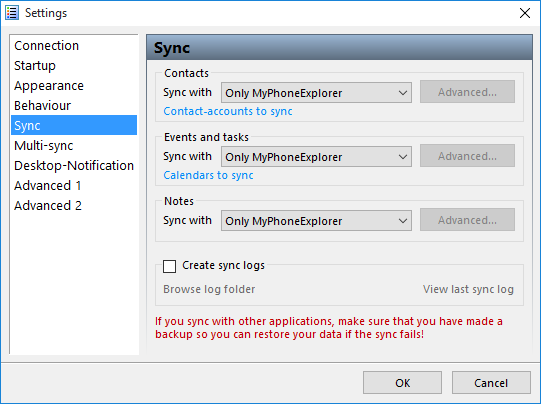Open the Connection settings page
Image resolution: width=541 pixels, height=404 pixels.
click(x=74, y=46)
